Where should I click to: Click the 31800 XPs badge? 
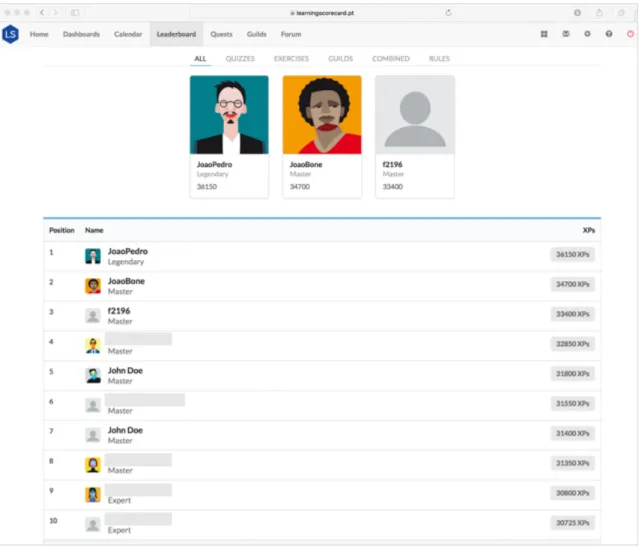point(573,374)
